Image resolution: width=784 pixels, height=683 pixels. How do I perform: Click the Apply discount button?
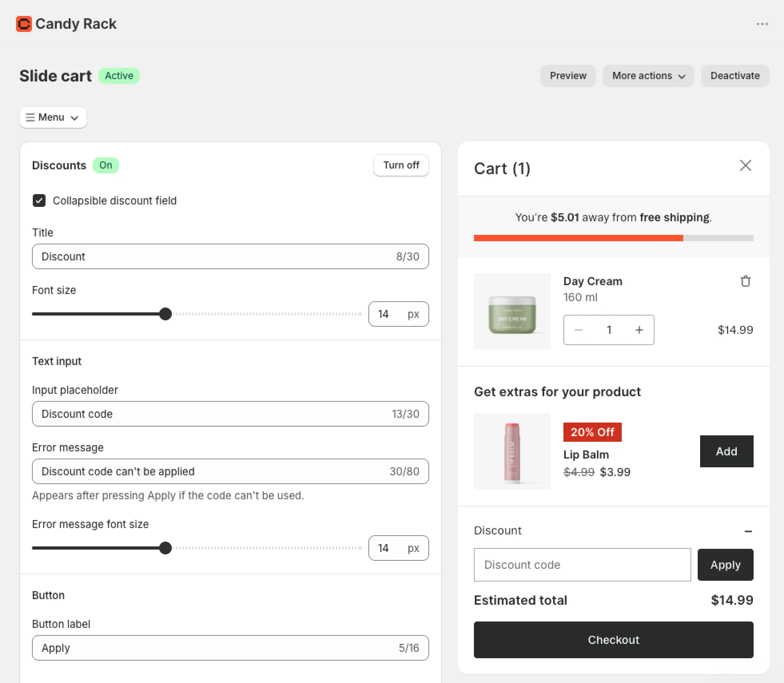725,565
